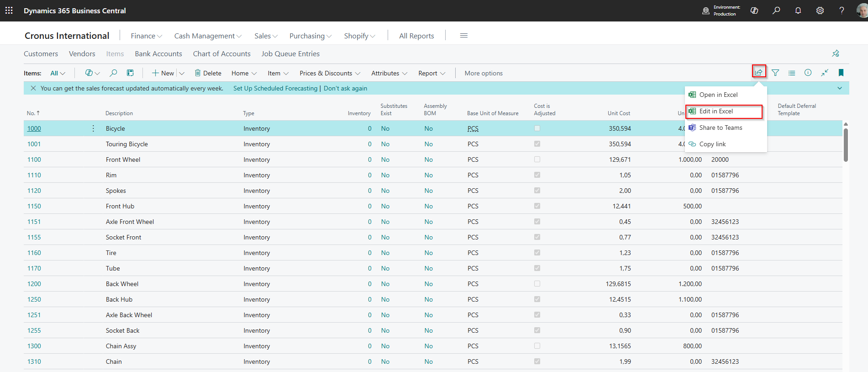Screen dimensions: 868x372
Task: Show the FactBox information icon
Action: [x=808, y=73]
